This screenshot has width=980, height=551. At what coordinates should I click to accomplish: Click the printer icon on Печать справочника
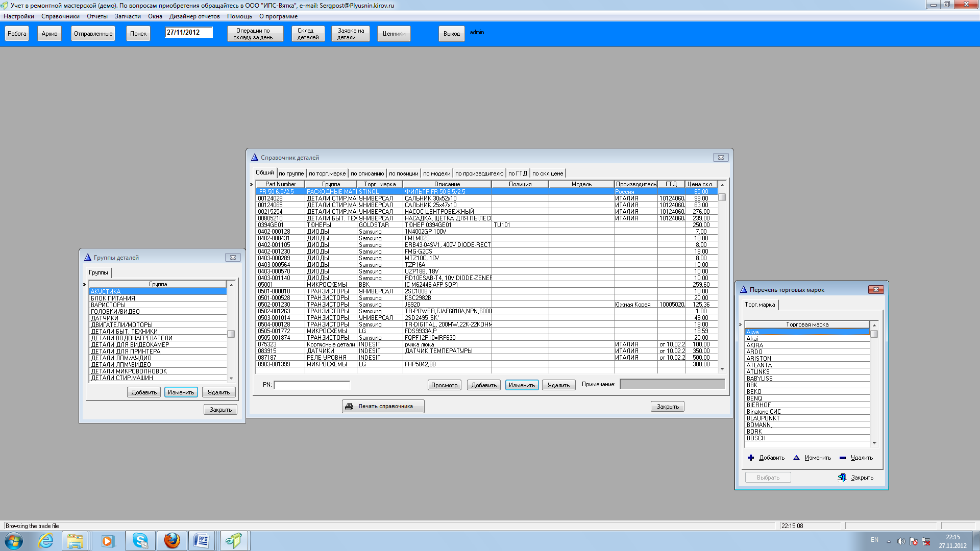tap(349, 407)
